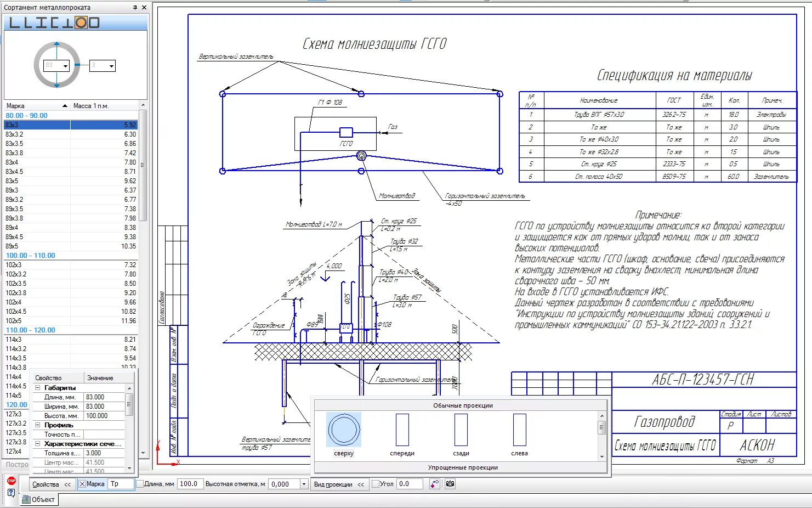The image size is (812, 508).
Task: Select the equal-leg angle profile icon
Action: click(15, 22)
